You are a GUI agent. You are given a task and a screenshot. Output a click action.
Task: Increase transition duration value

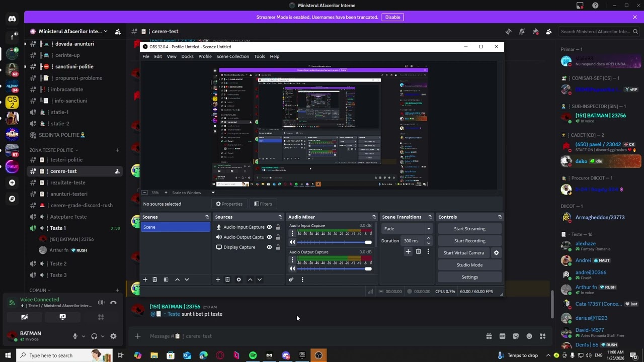click(428, 239)
